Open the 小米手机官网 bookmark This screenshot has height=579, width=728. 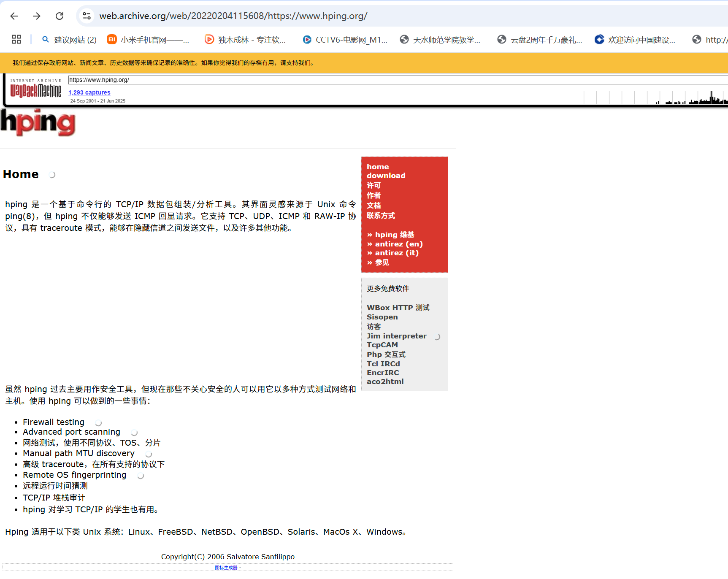tap(148, 40)
